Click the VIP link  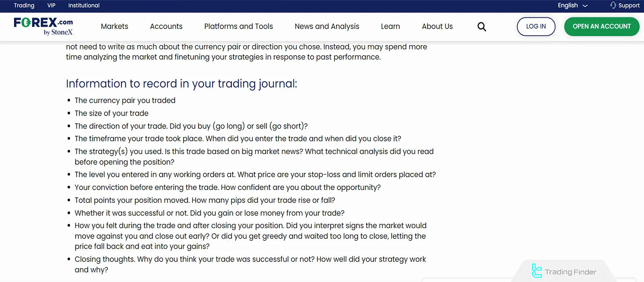(x=51, y=5)
